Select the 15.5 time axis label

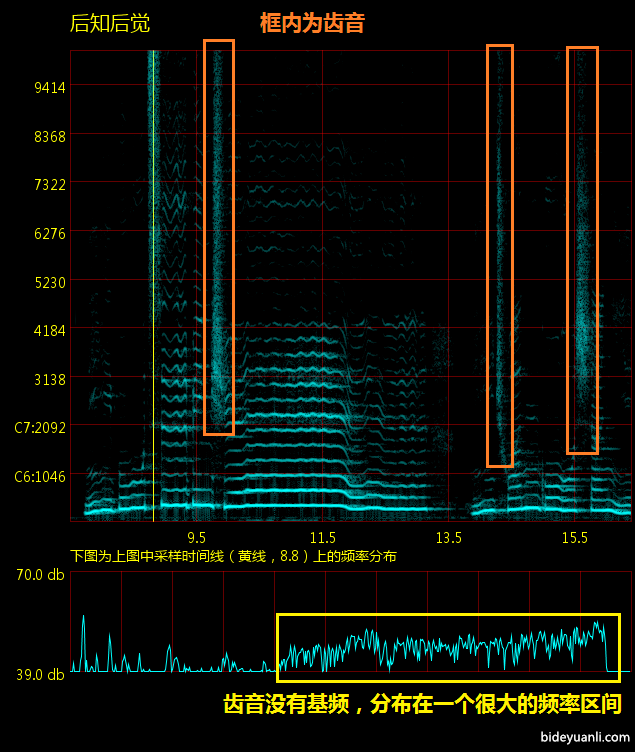point(574,538)
